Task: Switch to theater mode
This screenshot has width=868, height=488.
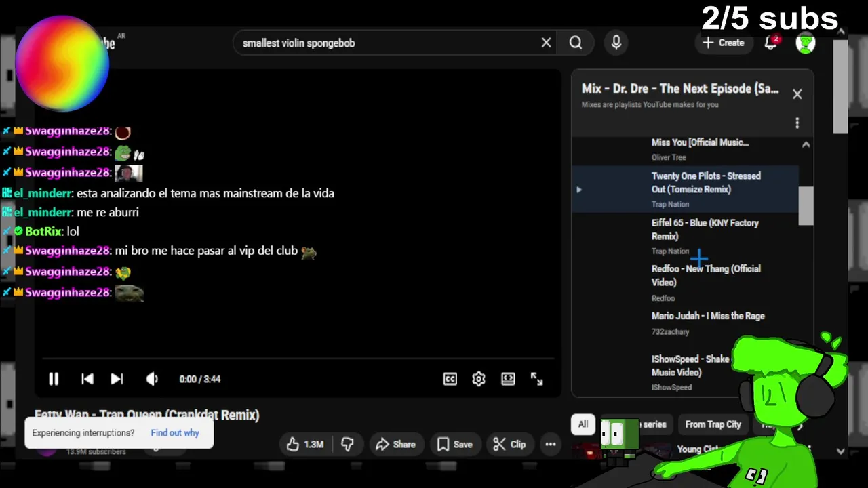Action: (x=508, y=379)
